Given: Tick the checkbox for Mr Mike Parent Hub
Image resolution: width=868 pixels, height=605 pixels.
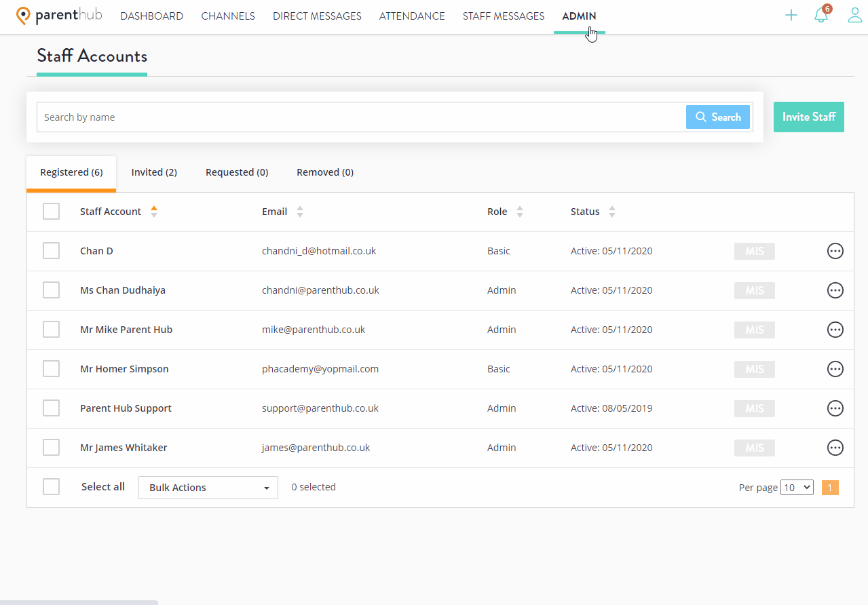Looking at the screenshot, I should click(51, 330).
